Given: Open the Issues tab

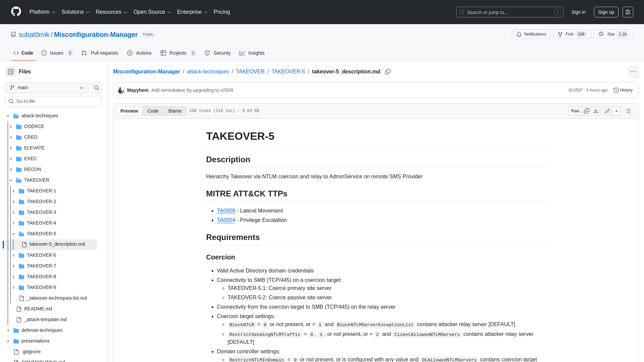Looking at the screenshot, I should [57, 53].
